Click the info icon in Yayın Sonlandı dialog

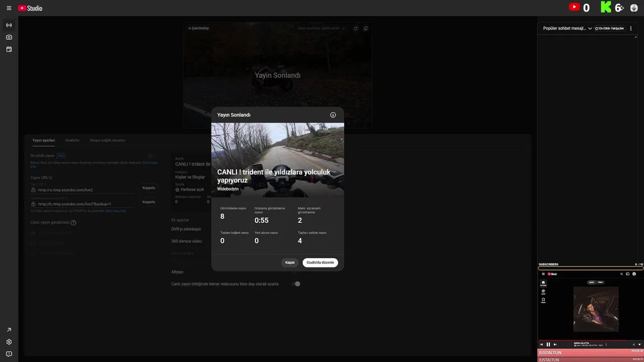coord(333,115)
